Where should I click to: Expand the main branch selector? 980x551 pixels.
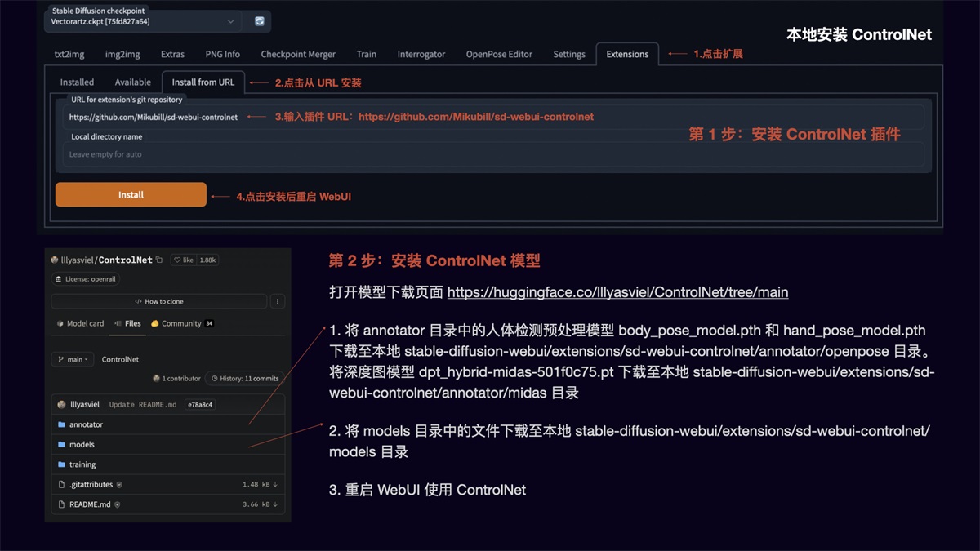pyautogui.click(x=72, y=359)
